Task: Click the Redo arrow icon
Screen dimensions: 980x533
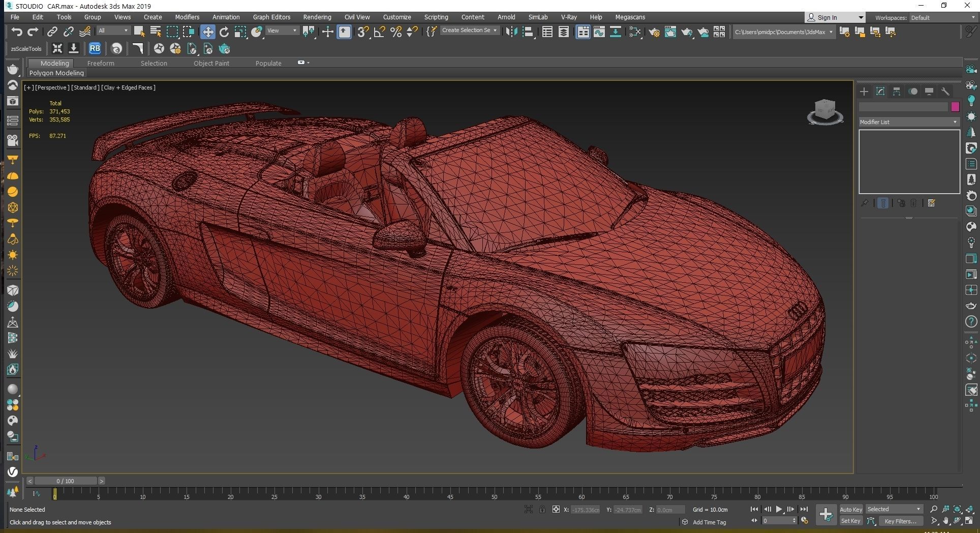Action: [x=33, y=32]
